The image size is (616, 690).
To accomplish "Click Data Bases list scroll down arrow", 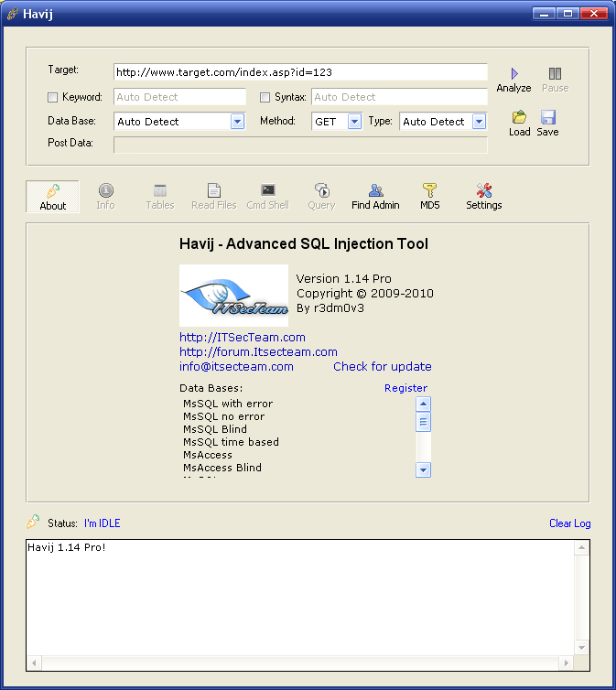I will [423, 470].
